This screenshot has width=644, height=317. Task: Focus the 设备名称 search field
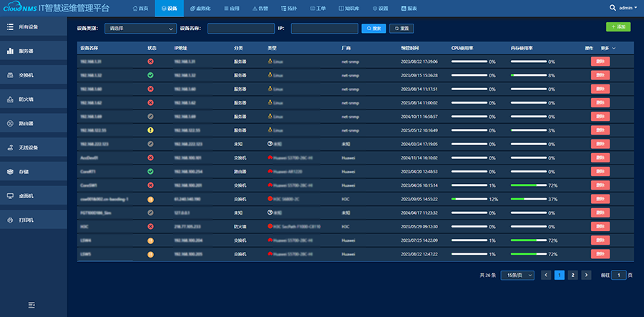(x=241, y=29)
